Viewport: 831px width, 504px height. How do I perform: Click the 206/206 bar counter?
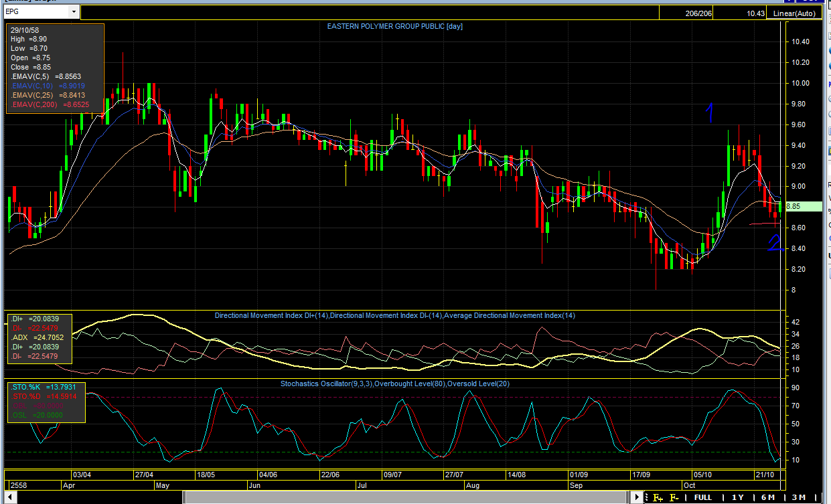pos(698,13)
